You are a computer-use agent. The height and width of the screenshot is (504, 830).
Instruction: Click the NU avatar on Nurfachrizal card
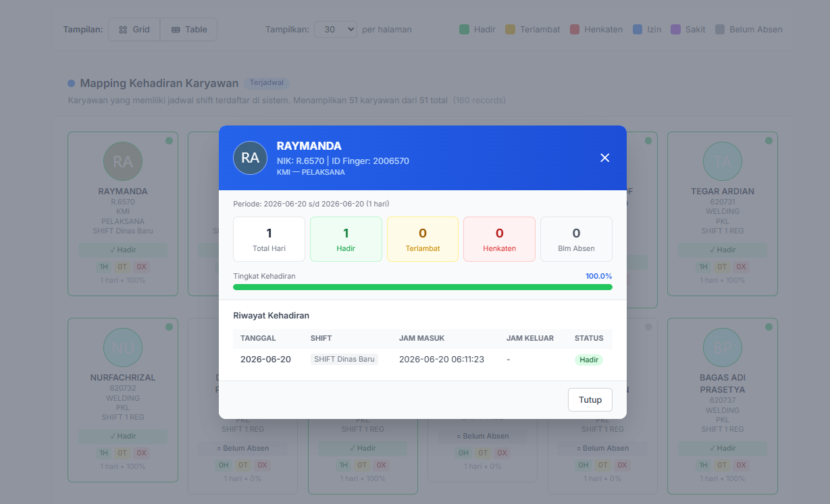coord(123,347)
